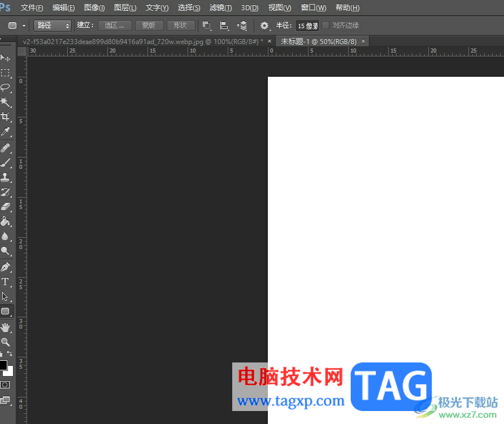Reset default foreground and background colors

pos(1,353)
